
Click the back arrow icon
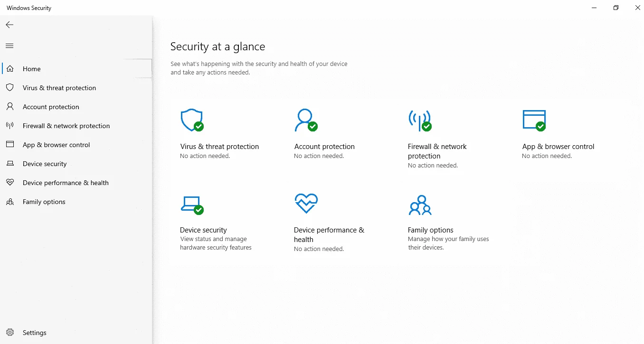point(9,25)
